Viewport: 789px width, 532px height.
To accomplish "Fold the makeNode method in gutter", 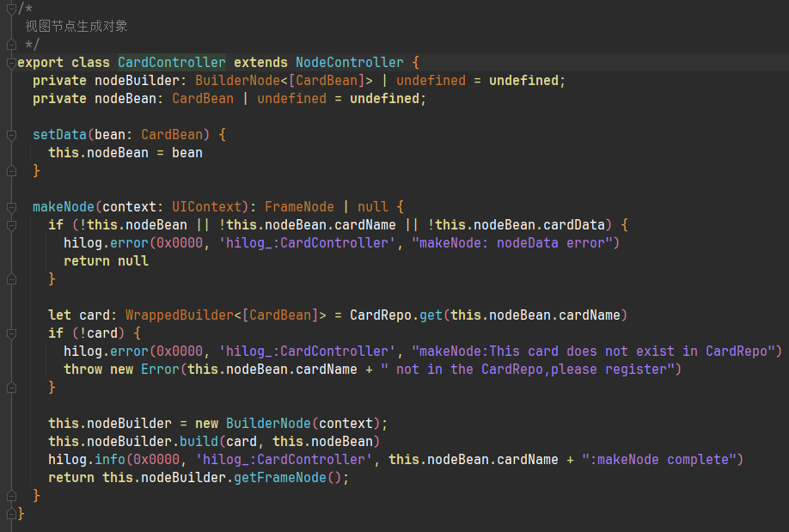I will 10,207.
